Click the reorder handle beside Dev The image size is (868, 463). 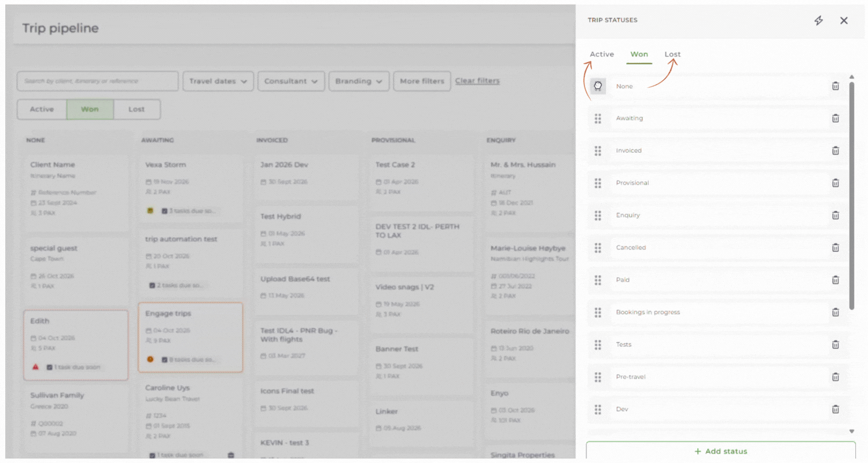pos(598,409)
